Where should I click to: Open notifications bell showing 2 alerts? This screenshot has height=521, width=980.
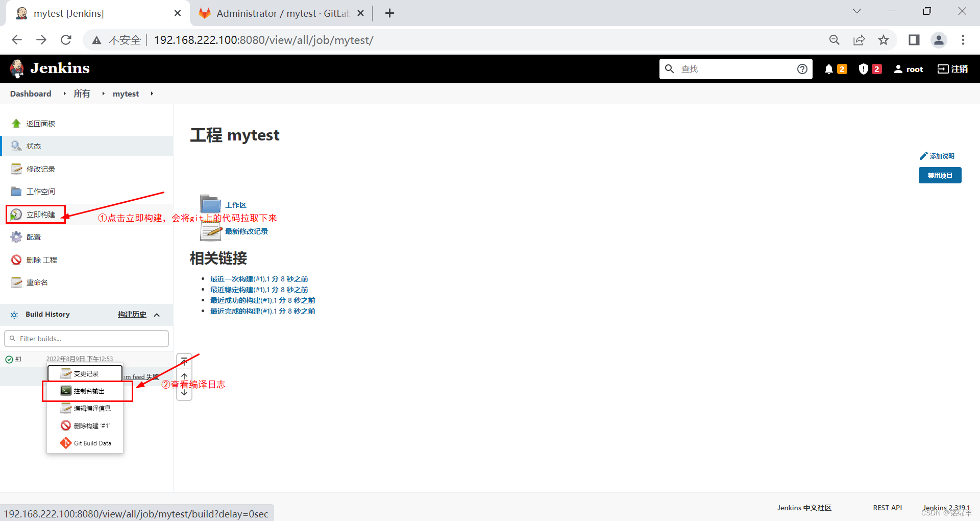point(828,68)
